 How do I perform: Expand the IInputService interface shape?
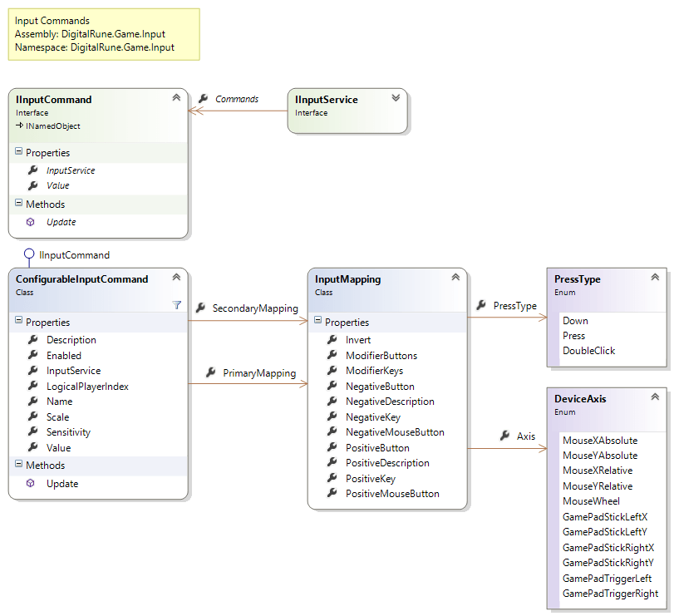coord(396,97)
